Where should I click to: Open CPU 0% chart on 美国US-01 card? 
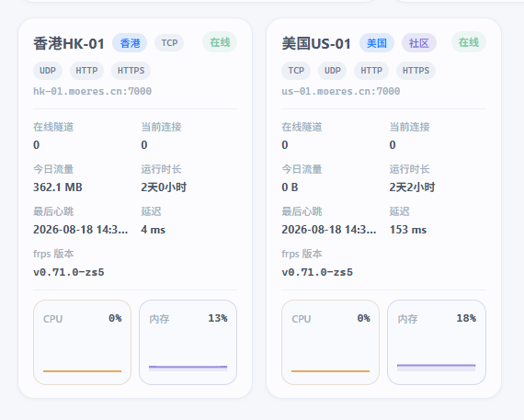(x=331, y=342)
